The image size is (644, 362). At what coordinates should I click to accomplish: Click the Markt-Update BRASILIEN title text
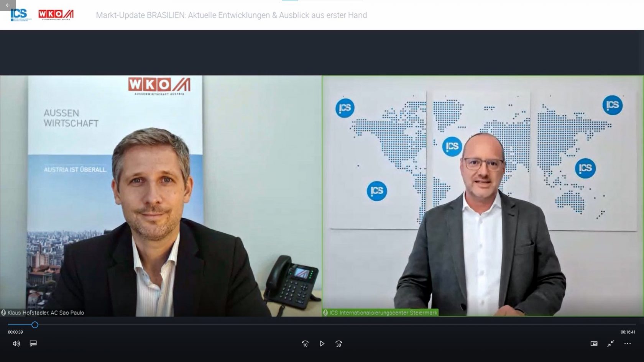[231, 15]
